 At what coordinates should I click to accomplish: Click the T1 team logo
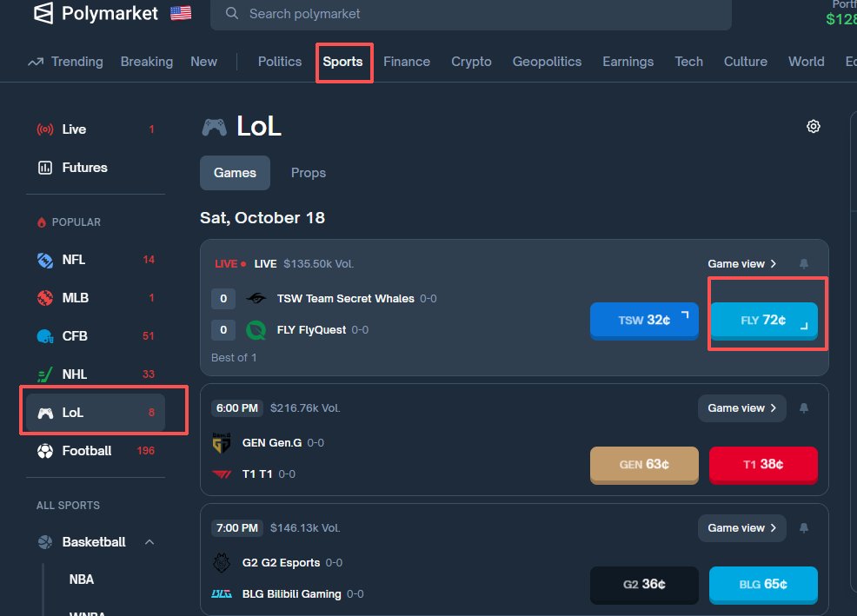(x=222, y=474)
